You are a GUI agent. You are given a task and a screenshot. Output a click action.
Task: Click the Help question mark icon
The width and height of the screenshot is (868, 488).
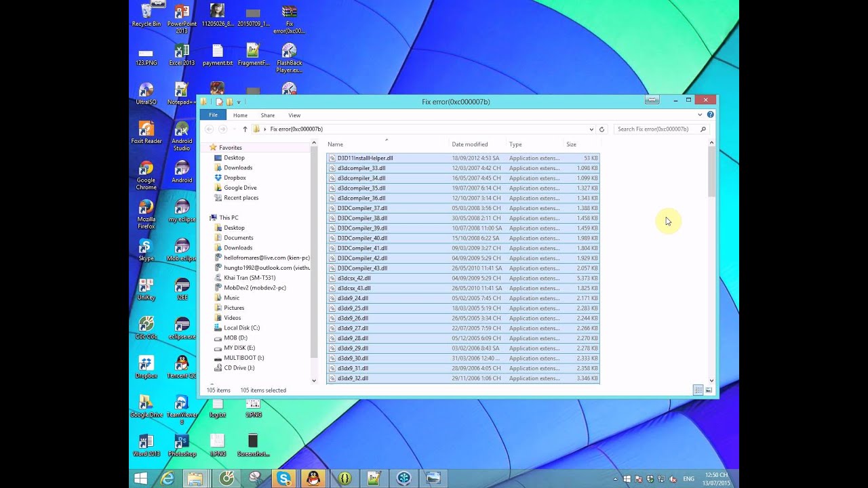pyautogui.click(x=710, y=115)
